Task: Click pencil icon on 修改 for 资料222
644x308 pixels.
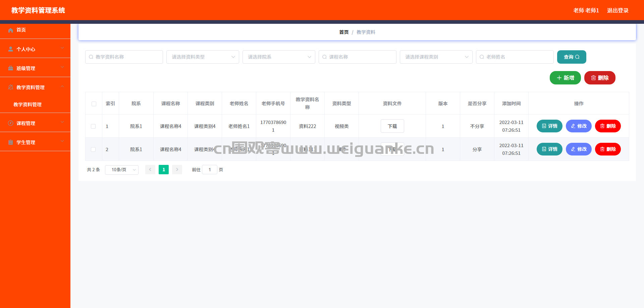Action: (x=573, y=126)
